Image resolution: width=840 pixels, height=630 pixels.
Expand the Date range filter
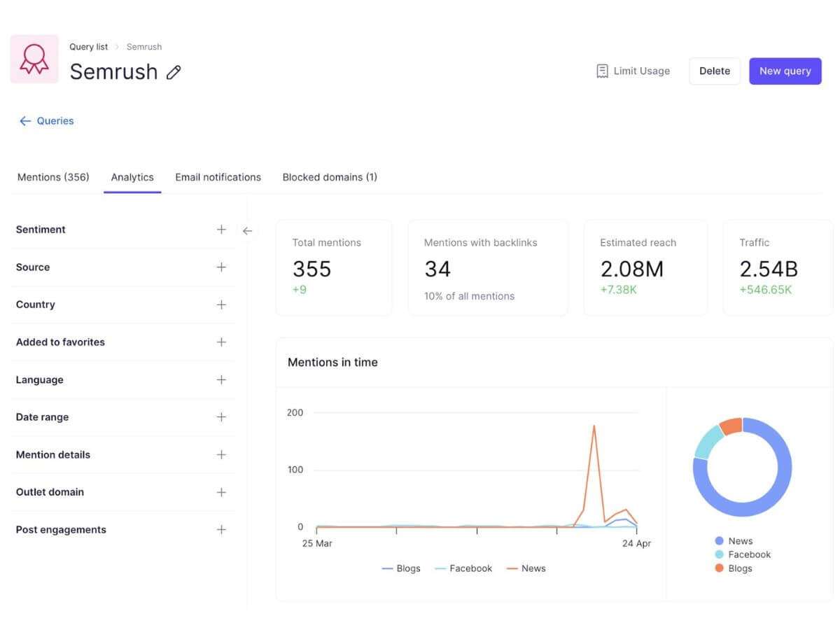click(221, 416)
